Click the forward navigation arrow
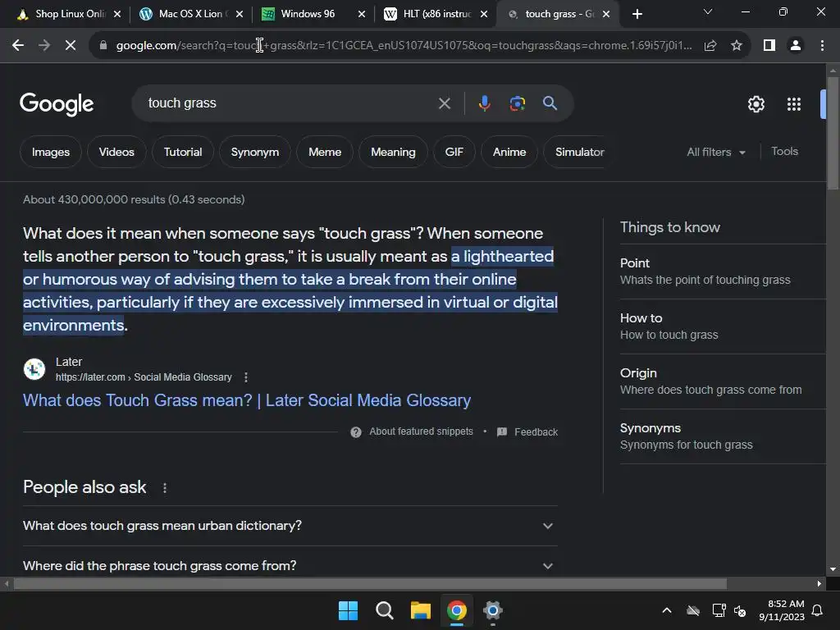 click(44, 46)
